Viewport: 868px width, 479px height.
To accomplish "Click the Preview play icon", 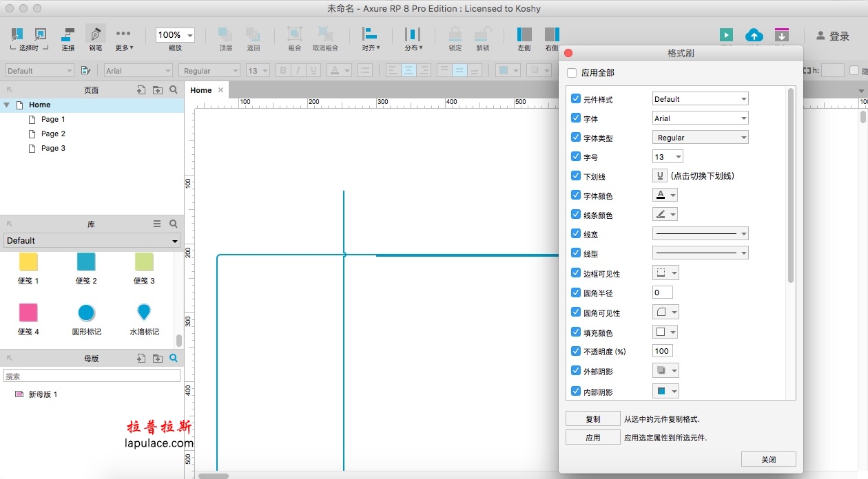I will click(726, 34).
